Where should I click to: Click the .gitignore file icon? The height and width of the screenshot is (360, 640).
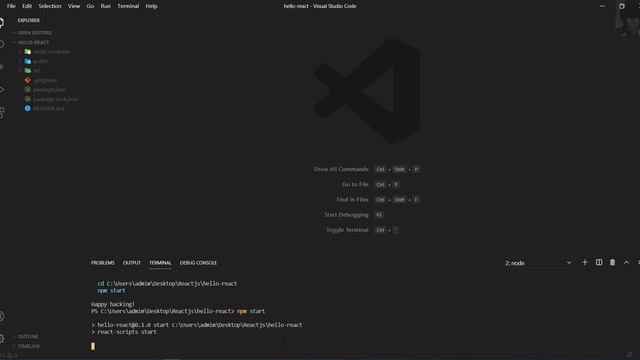pos(28,80)
